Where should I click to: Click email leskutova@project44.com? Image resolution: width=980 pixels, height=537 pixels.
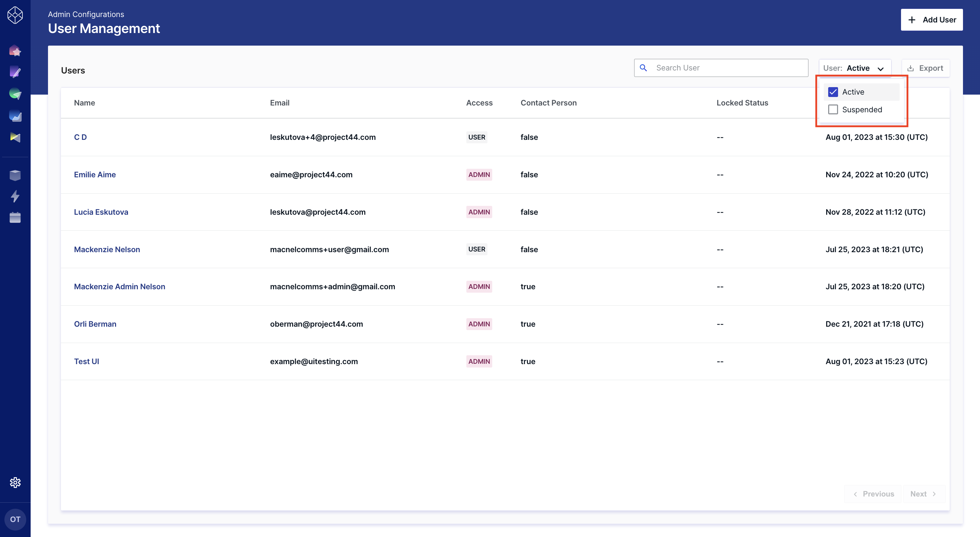pos(318,212)
